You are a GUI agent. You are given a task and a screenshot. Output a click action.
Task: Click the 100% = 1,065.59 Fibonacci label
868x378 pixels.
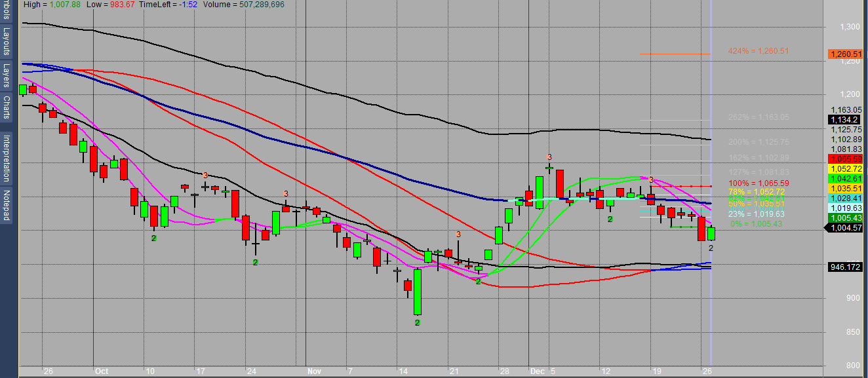pyautogui.click(x=758, y=183)
